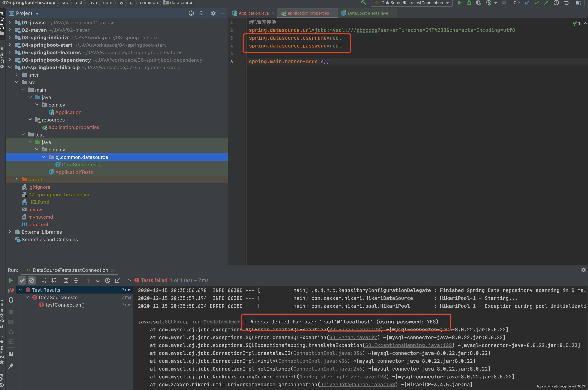The height and width of the screenshot is (390, 588).
Task: Sort tests by duration icon
Action: 54,280
